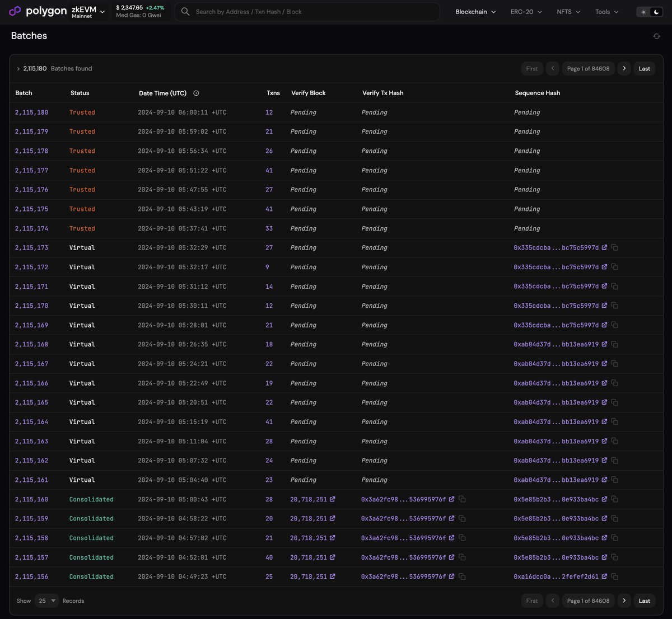The height and width of the screenshot is (619, 672).
Task: Open verify block 20,718,251 of batch 2,115,159
Action: [x=309, y=518]
